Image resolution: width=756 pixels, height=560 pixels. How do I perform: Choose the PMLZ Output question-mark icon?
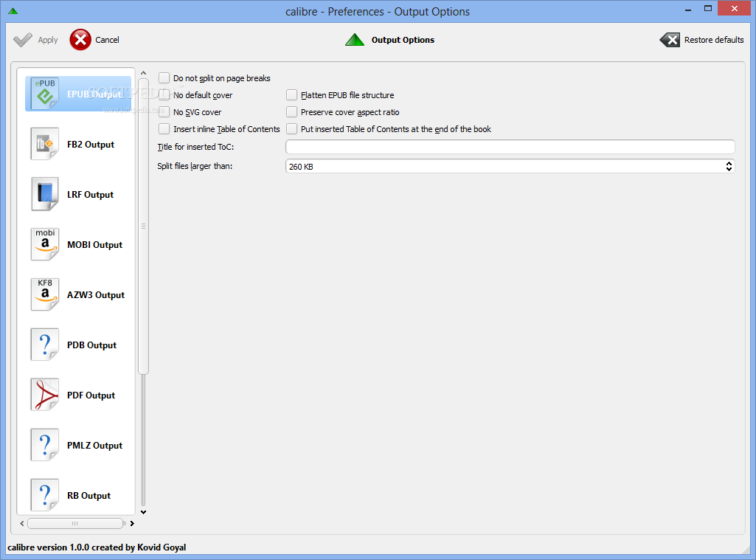45,445
